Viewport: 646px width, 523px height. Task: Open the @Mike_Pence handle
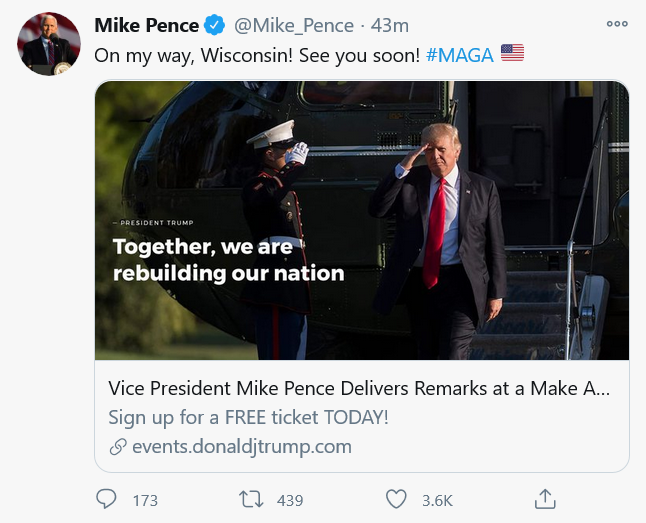[294, 26]
